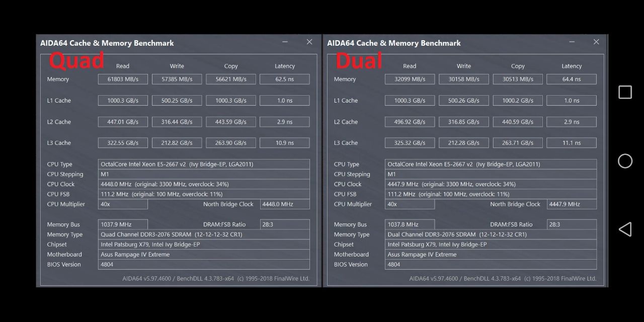Select Memory Read 32099 MB/s in Dual window

pos(410,79)
